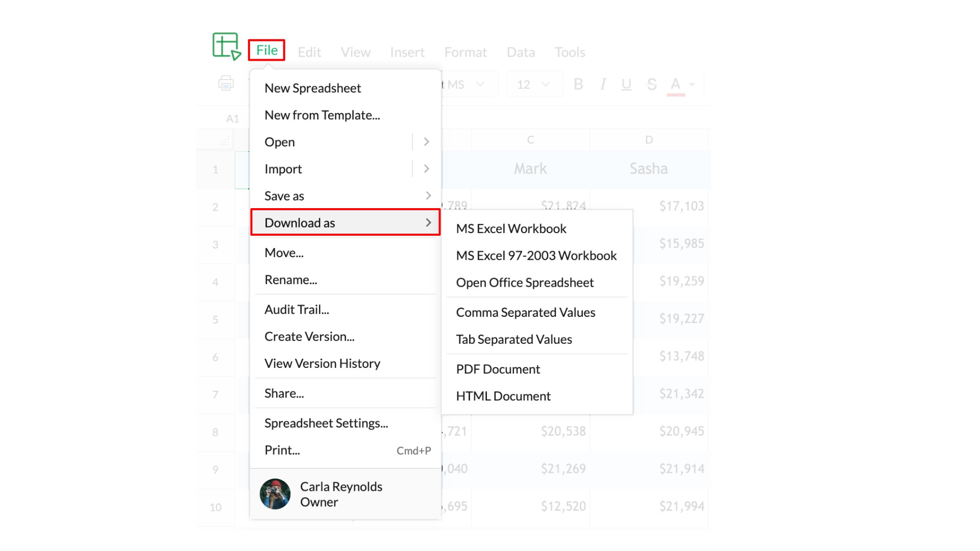The image size is (980, 551).
Task: Click the A1 cell reference box
Action: point(232,118)
